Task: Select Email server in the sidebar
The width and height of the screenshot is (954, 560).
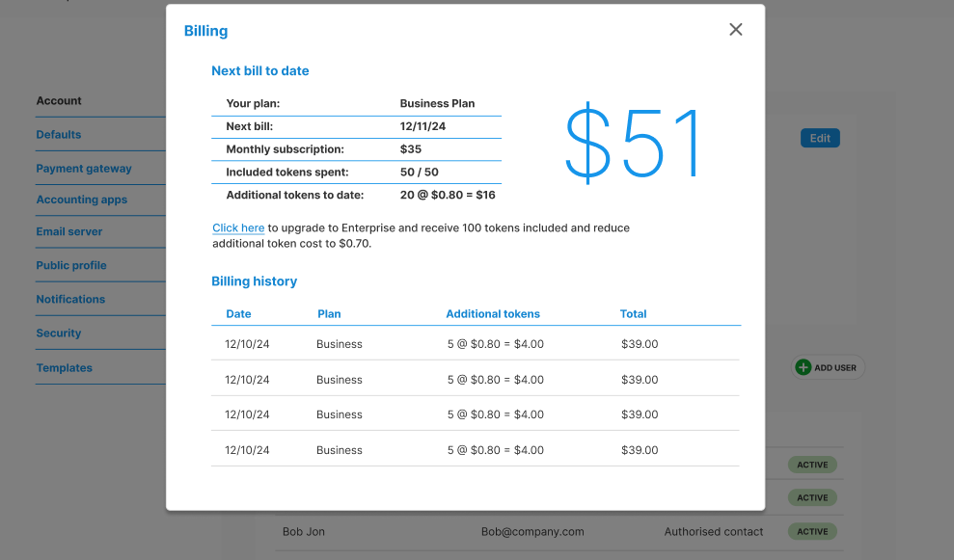Action: (69, 231)
